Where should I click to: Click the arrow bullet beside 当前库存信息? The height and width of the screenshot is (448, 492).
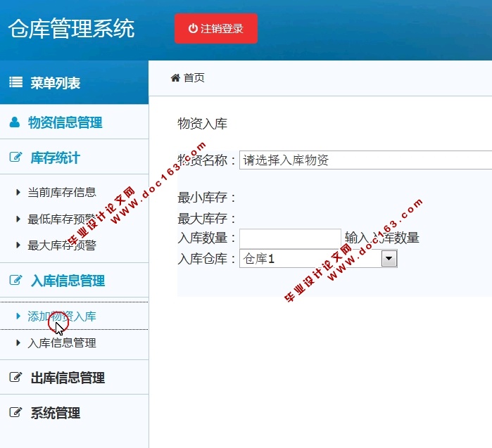(18, 192)
